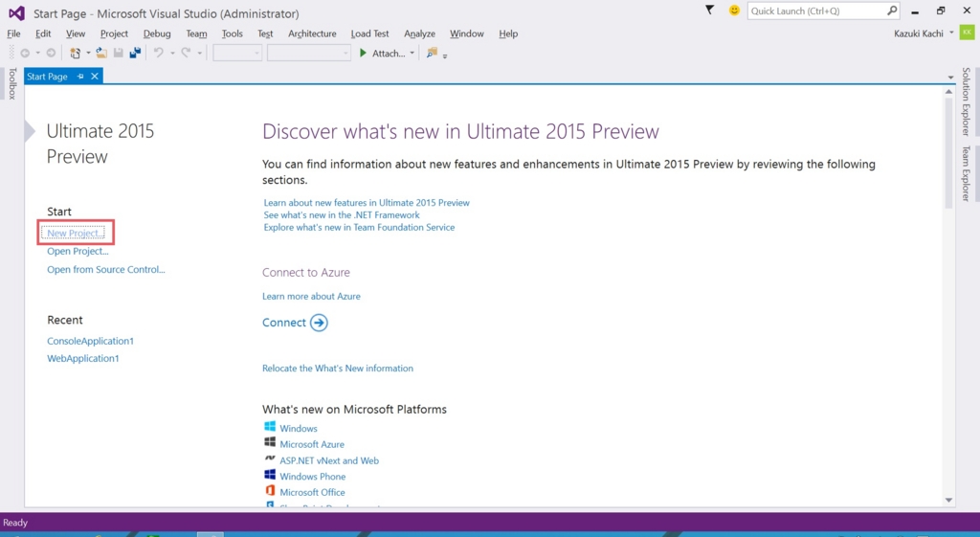The height and width of the screenshot is (537, 980).
Task: Open toolbar overflow options arrow
Action: [x=445, y=56]
